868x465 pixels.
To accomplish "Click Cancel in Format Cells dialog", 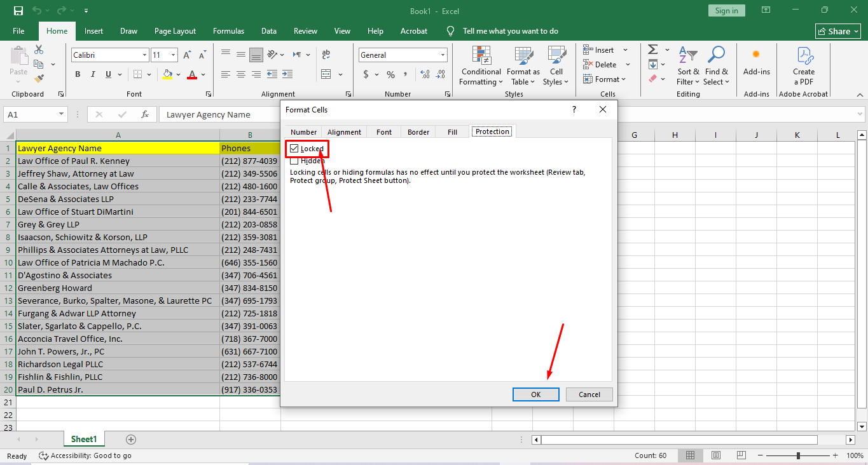I will (x=589, y=394).
